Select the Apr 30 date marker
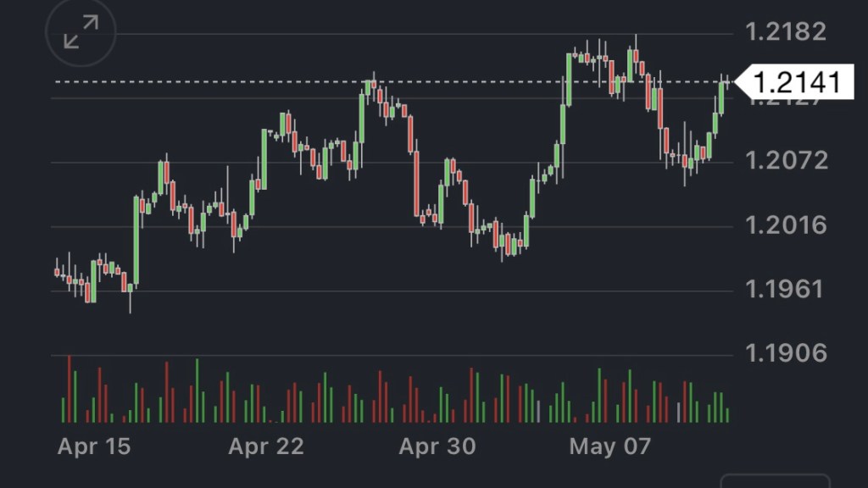 click(437, 446)
